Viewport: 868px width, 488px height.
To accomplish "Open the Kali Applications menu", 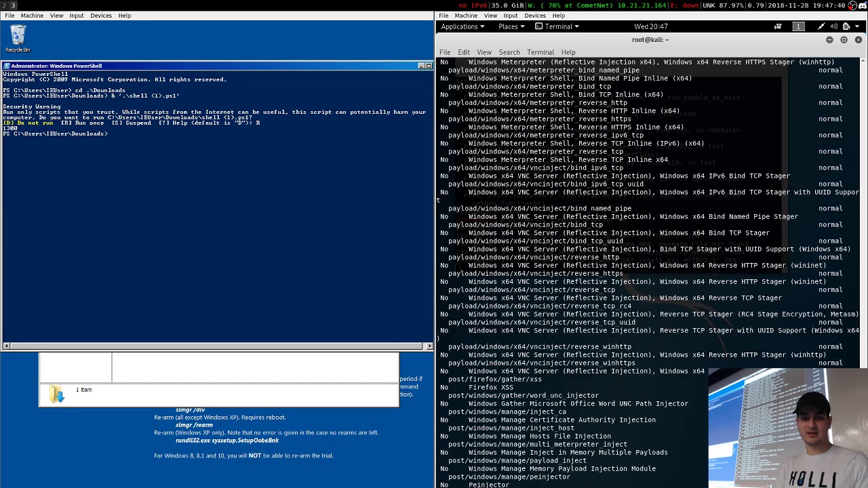I will click(462, 26).
